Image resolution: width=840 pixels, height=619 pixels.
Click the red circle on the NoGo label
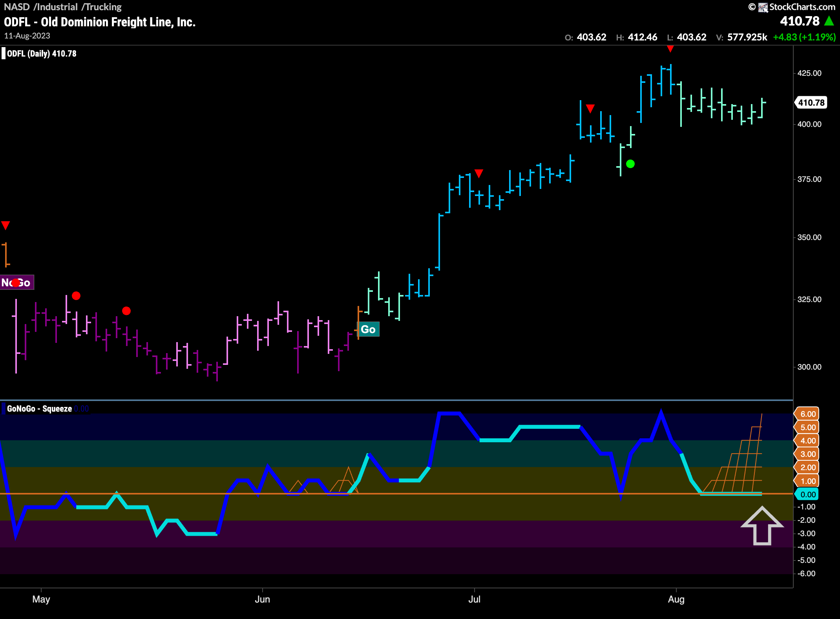tap(15, 283)
